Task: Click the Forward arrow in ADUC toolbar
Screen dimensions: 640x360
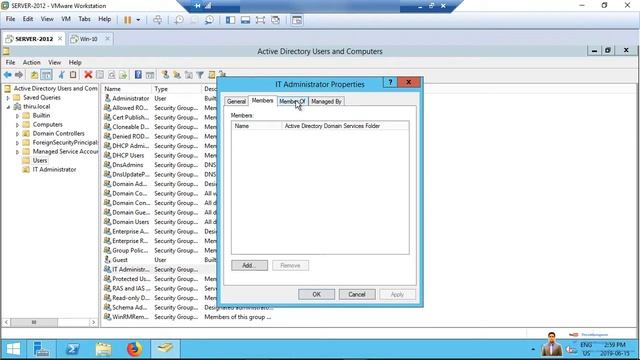Action: pos(19,75)
